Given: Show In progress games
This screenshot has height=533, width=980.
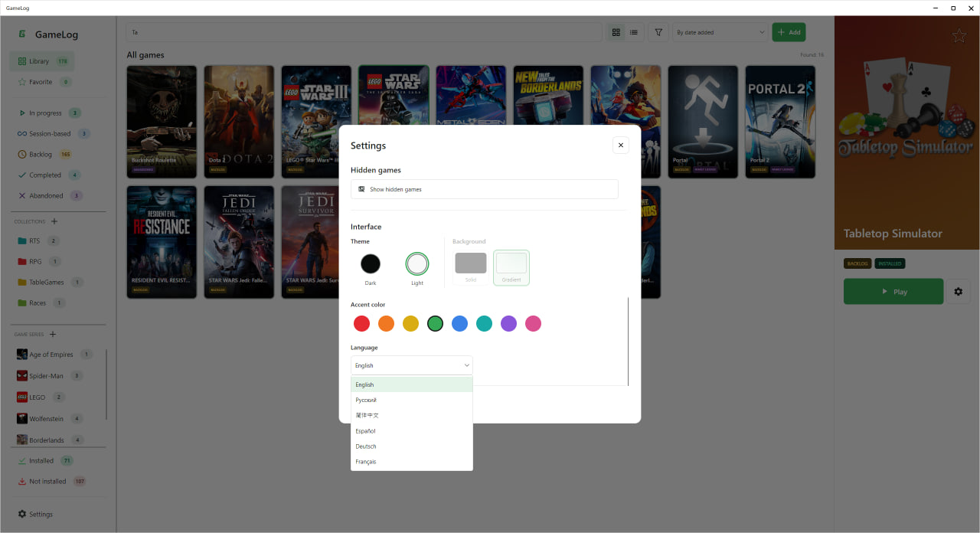Looking at the screenshot, I should click(49, 113).
